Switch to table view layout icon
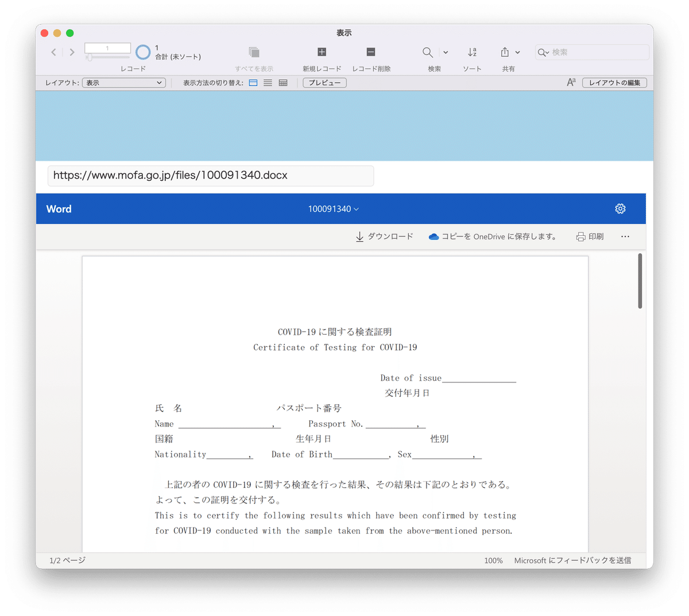The height and width of the screenshot is (616, 689). pos(282,83)
